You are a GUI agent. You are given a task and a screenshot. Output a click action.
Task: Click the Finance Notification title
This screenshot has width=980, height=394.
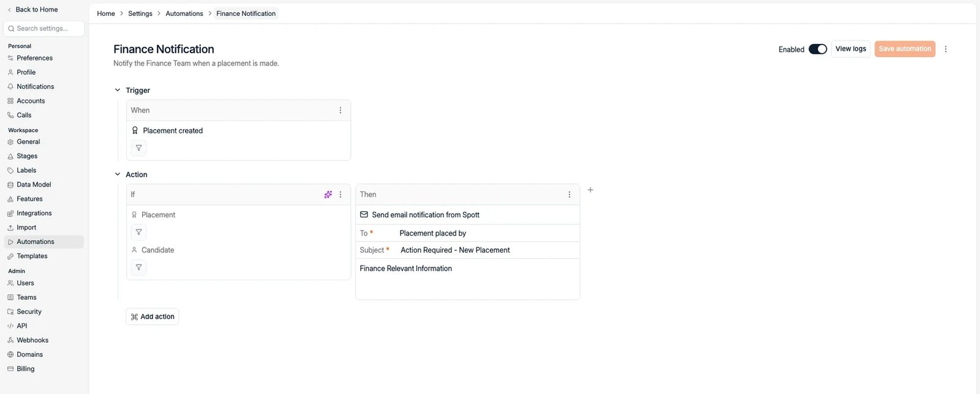click(x=164, y=49)
